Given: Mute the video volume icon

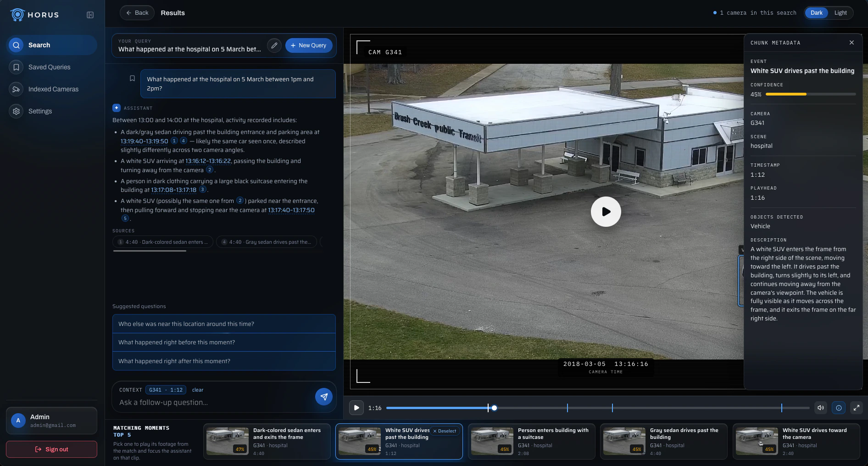Looking at the screenshot, I should click(821, 408).
